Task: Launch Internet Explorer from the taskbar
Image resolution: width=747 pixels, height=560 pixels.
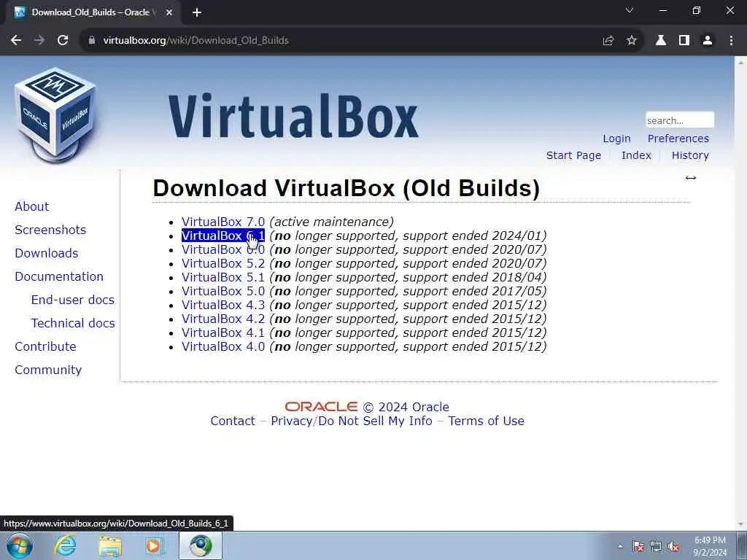Action: click(65, 545)
